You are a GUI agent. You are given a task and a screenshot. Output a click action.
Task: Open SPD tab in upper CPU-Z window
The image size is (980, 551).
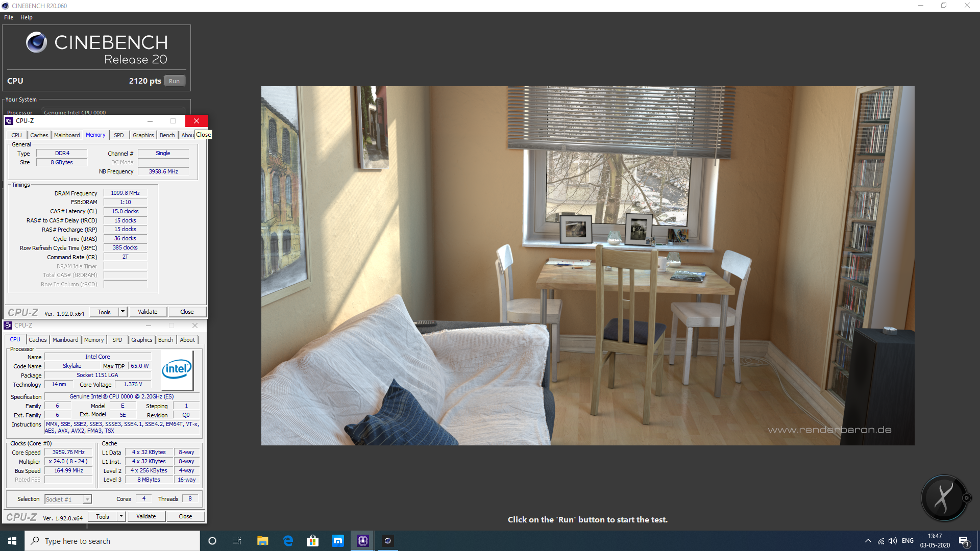[x=119, y=135]
